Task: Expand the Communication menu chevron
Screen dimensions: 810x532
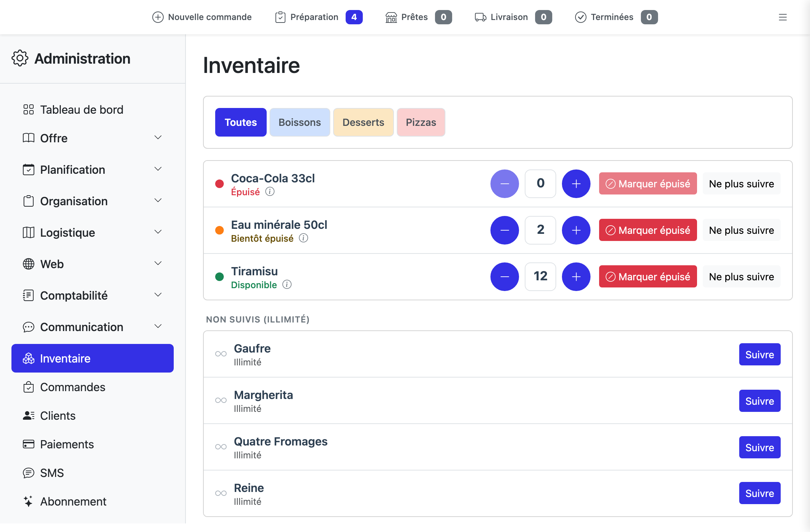Action: click(x=158, y=326)
